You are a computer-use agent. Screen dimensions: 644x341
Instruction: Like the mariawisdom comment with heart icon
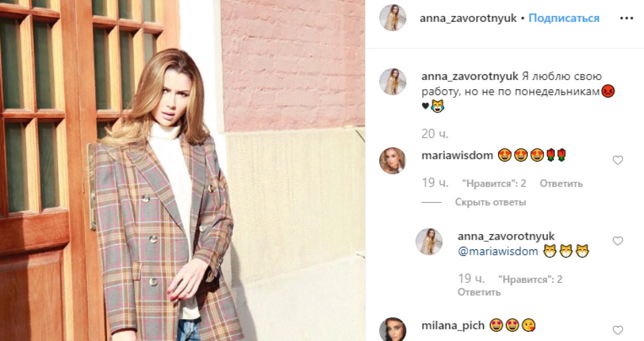point(618,161)
